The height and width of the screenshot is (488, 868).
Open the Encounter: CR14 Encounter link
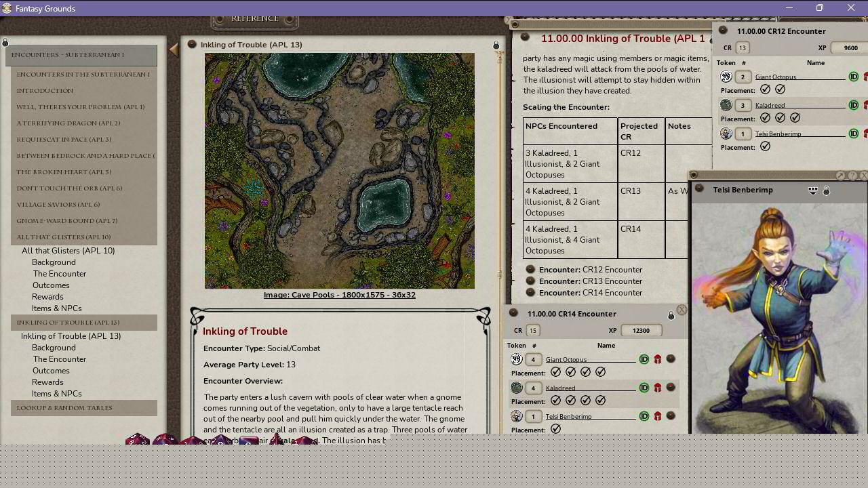point(591,292)
